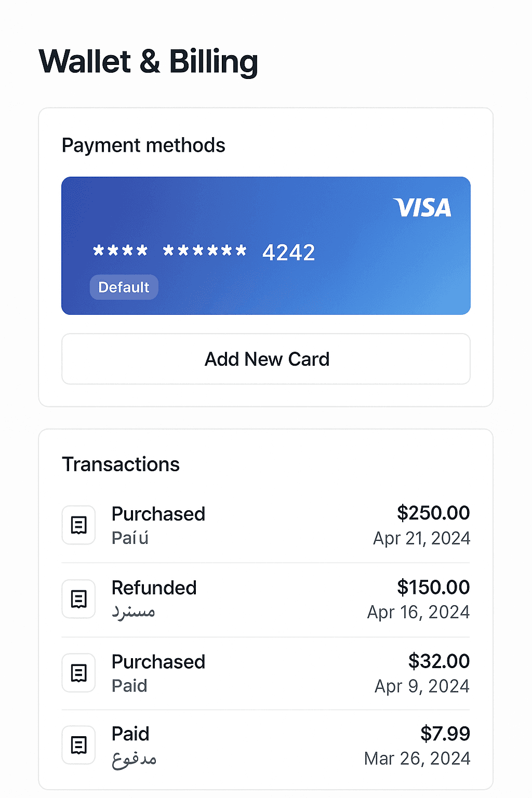The width and height of the screenshot is (532, 798).
Task: Select the Refunded transaction dated Apr 16, 2024
Action: pyautogui.click(x=154, y=598)
